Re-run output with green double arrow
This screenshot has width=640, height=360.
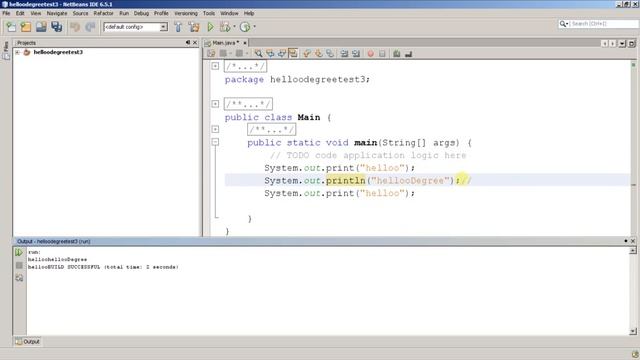click(19, 253)
